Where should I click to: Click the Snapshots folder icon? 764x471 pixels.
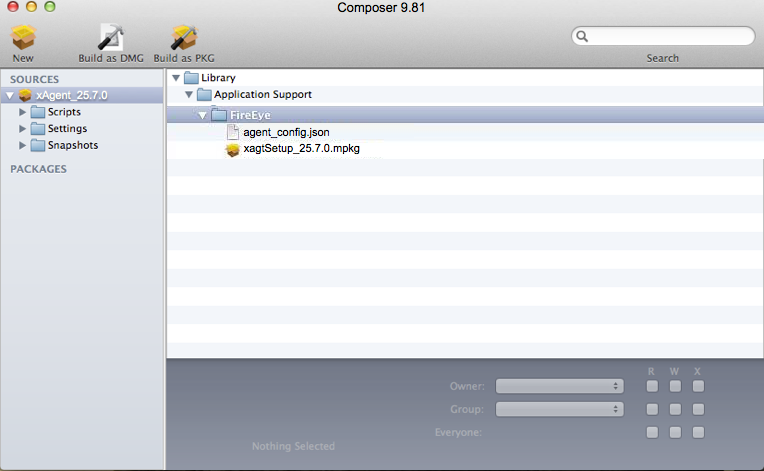tap(38, 146)
